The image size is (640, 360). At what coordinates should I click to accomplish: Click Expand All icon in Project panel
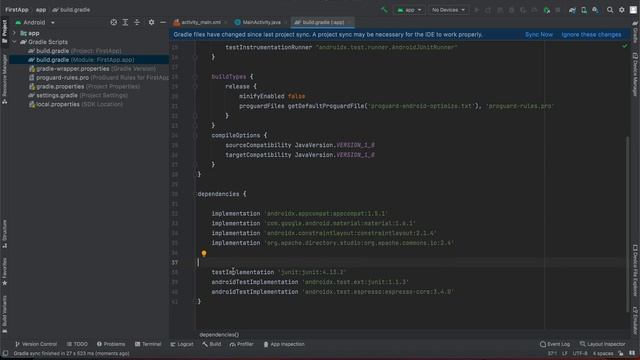125,22
